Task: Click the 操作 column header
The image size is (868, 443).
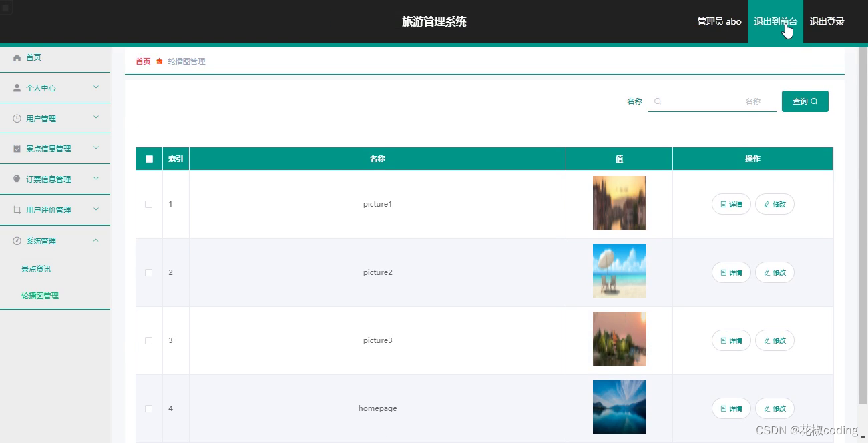Action: pyautogui.click(x=752, y=159)
